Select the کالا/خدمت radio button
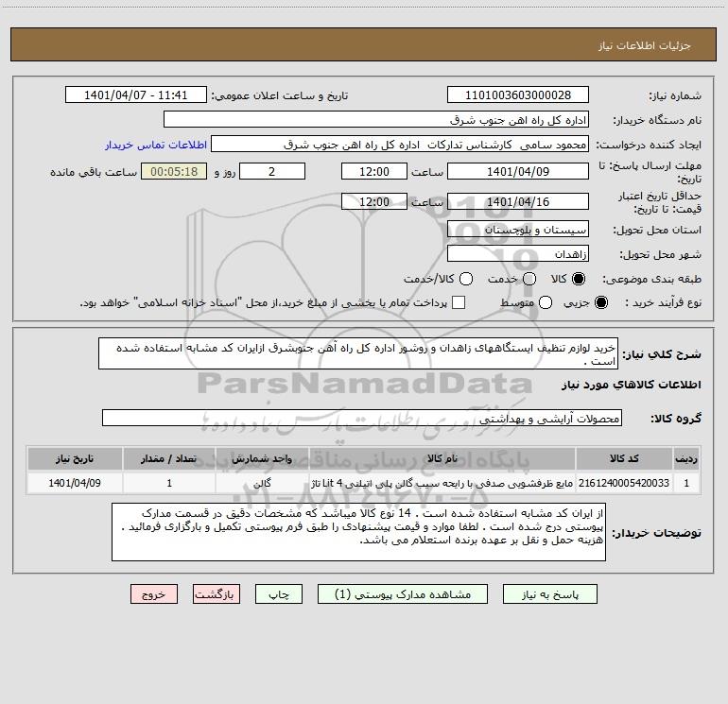Screen dimensions: 728x704 tap(466, 279)
